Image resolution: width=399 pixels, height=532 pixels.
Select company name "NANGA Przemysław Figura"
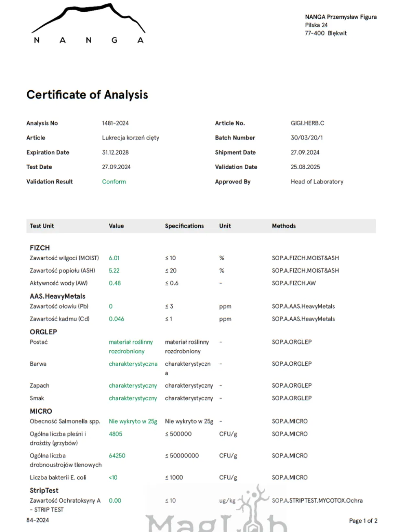341,17
